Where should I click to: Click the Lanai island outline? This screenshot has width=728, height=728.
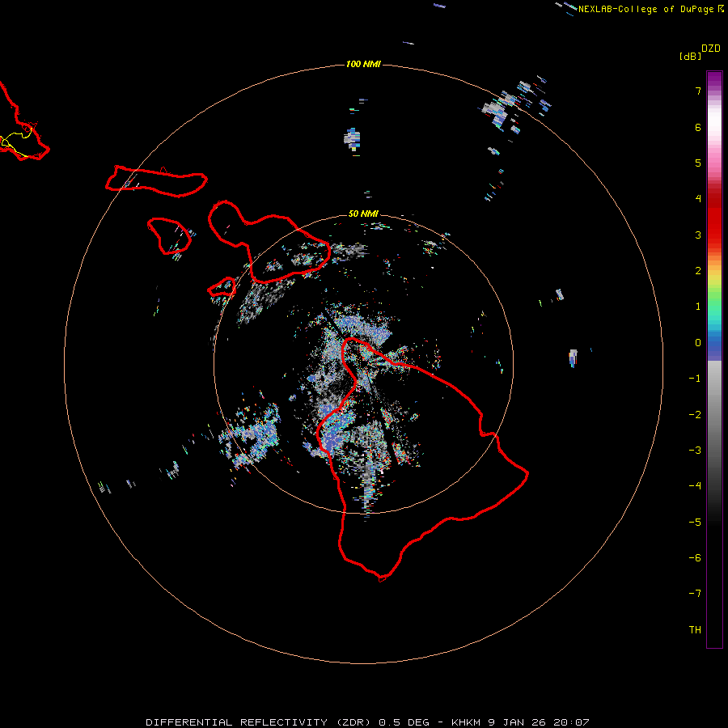pos(169,236)
